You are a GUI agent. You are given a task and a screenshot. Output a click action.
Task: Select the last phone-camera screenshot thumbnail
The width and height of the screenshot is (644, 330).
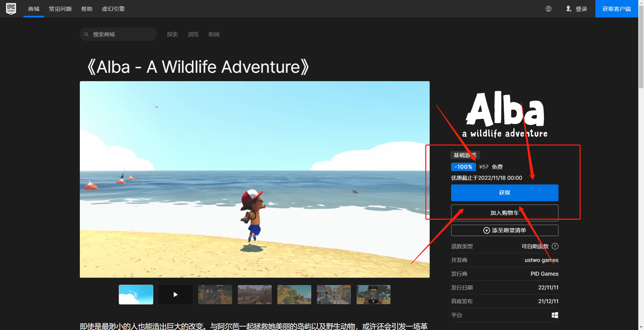373,294
